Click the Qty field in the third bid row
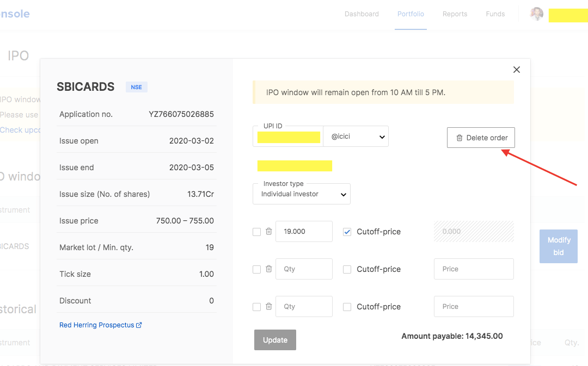Viewport: 588px width, 366px height. click(x=304, y=306)
